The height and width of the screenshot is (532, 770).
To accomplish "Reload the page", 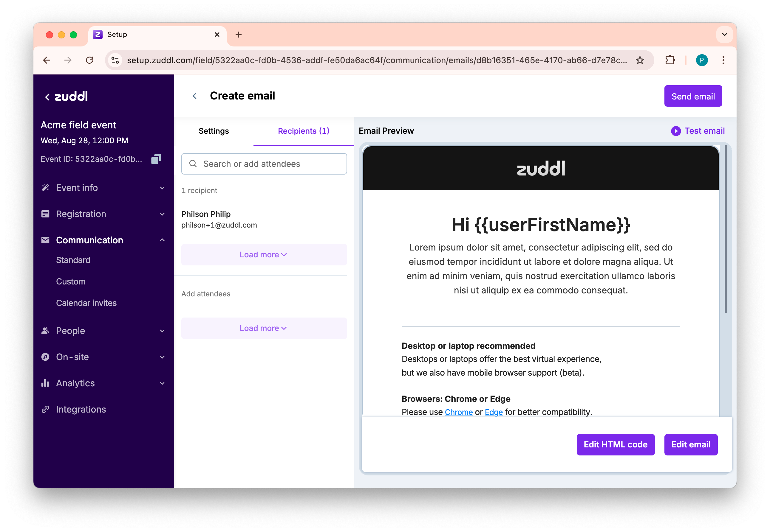I will 89,60.
